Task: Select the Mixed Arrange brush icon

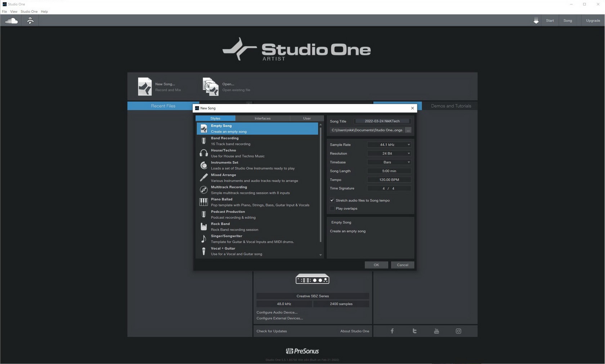Action: (x=204, y=177)
